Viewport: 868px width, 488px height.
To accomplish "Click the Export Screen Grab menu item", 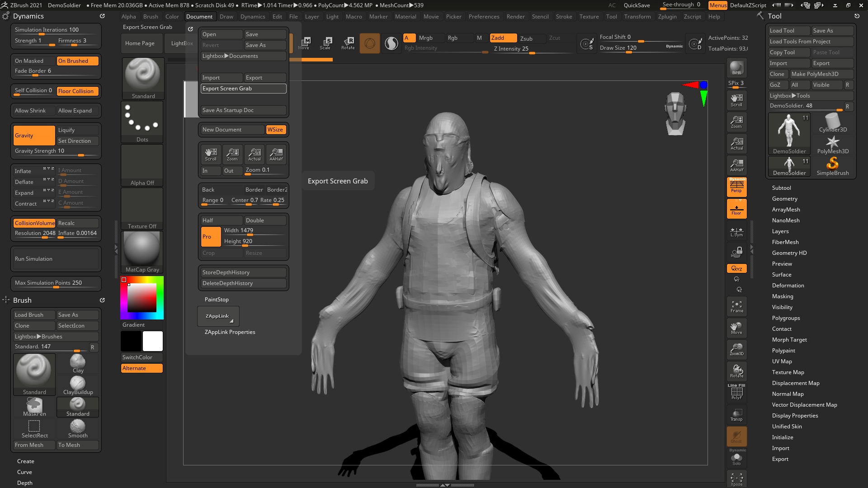I will click(243, 88).
